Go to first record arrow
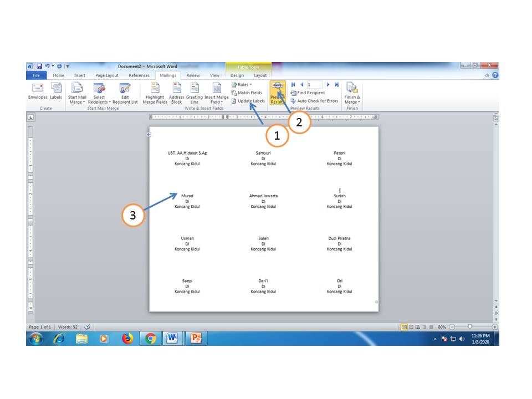Screen dimensions: 532x399 (293, 84)
